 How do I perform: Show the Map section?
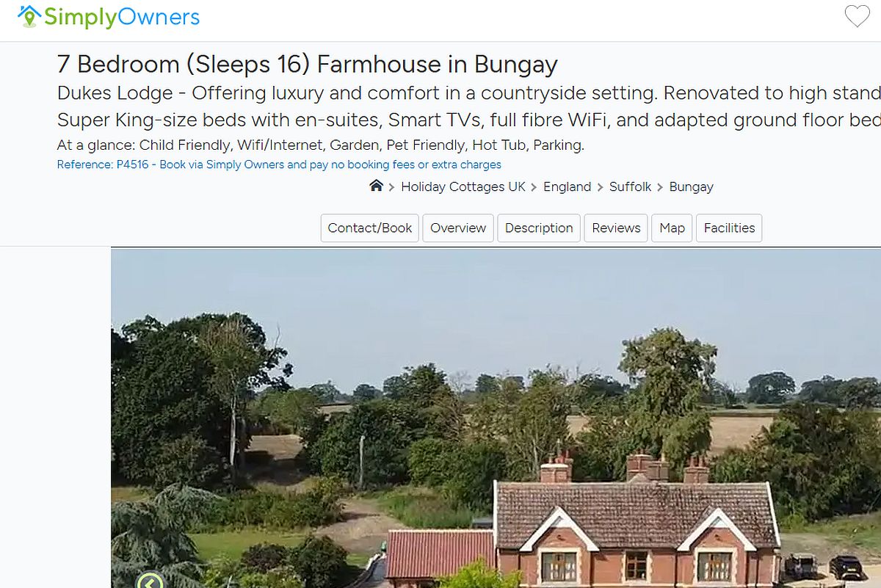click(672, 228)
